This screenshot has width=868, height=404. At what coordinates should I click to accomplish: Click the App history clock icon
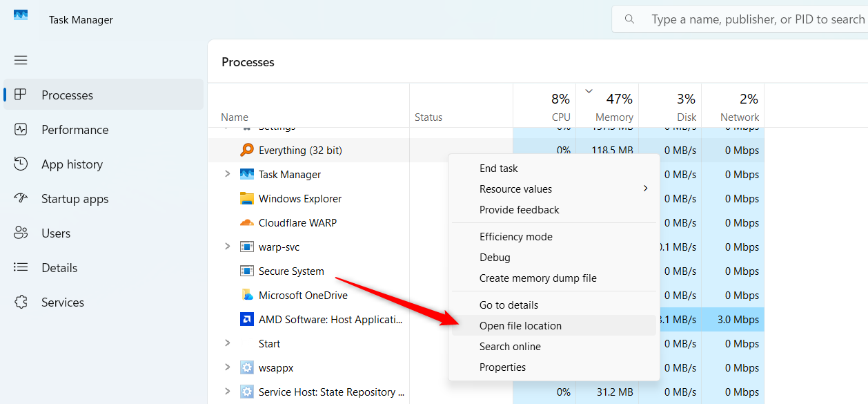pos(21,164)
